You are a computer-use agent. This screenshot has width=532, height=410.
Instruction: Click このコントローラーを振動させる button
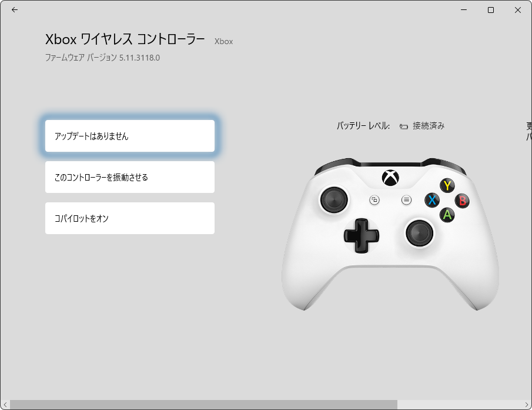(129, 177)
